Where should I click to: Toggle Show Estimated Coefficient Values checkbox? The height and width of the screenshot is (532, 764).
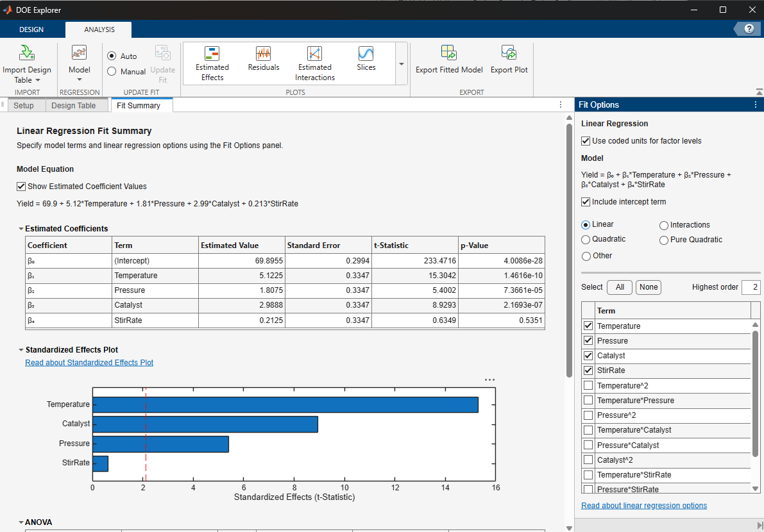click(x=21, y=187)
